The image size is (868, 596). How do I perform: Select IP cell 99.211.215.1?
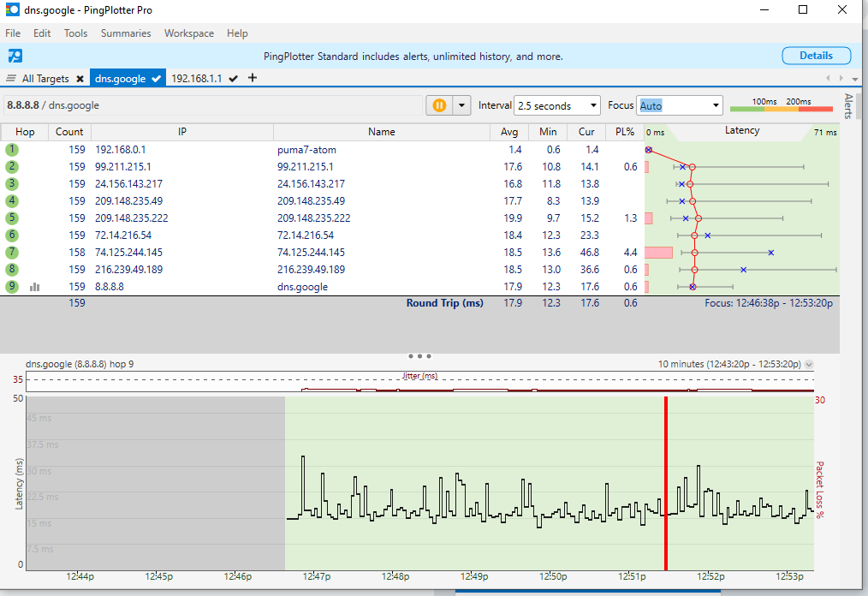click(123, 167)
